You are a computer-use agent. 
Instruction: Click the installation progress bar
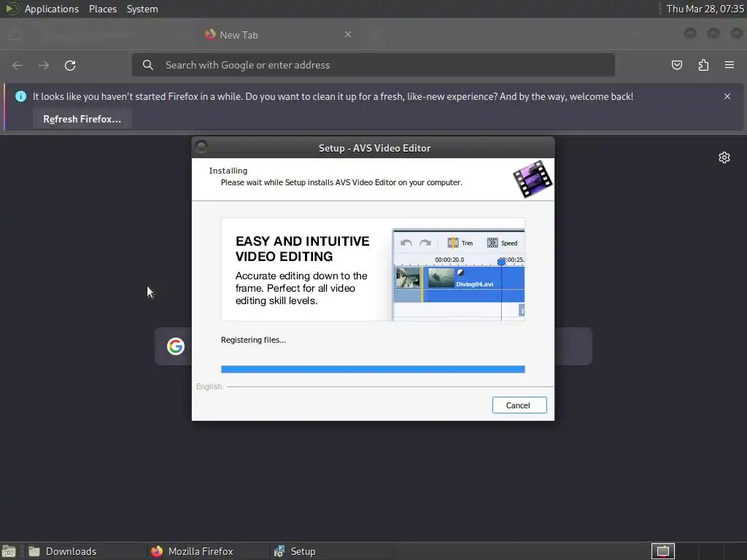click(x=373, y=369)
